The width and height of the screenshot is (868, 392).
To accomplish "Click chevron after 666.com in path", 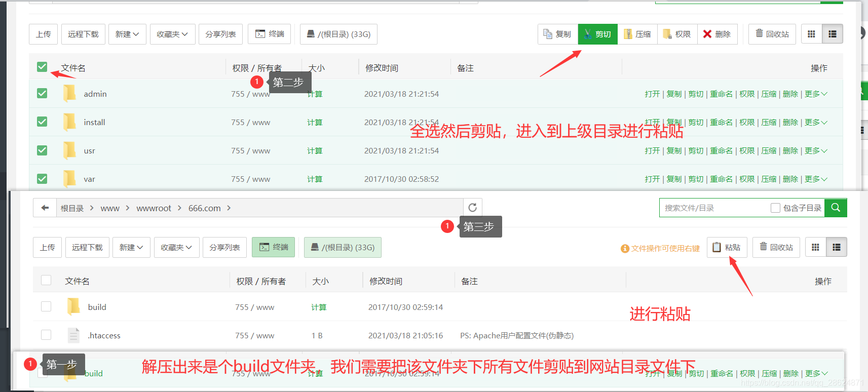I will 229,208.
